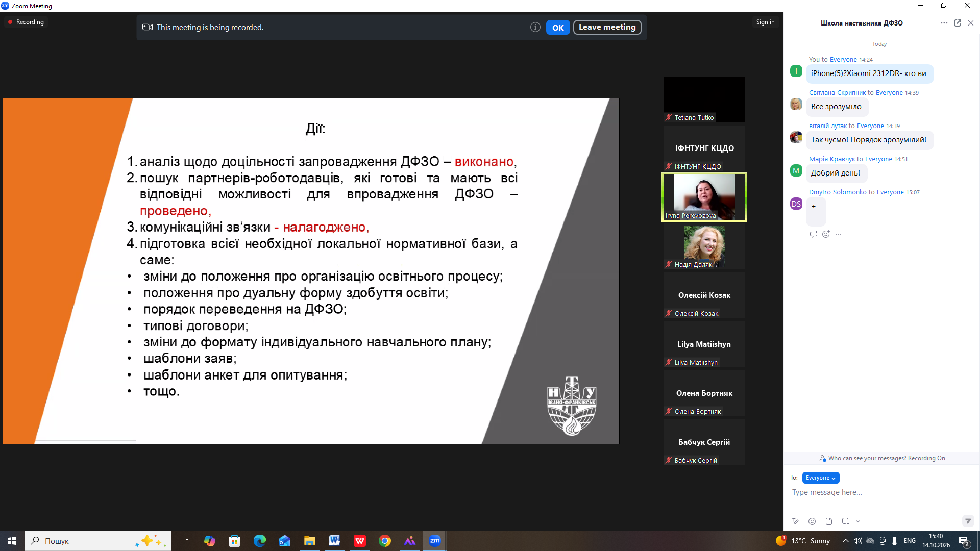
Task: Close the chat panel with X
Action: [x=971, y=23]
